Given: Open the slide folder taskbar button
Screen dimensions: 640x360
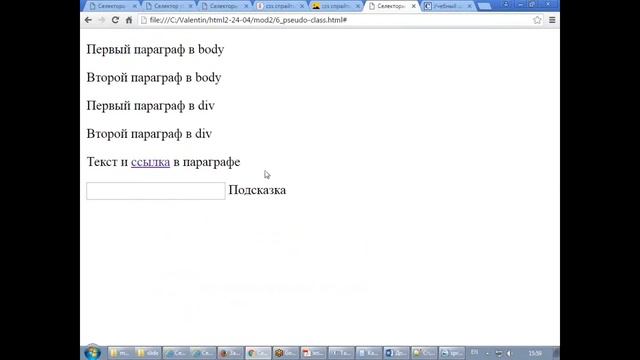Looking at the screenshot, I should pyautogui.click(x=148, y=353).
